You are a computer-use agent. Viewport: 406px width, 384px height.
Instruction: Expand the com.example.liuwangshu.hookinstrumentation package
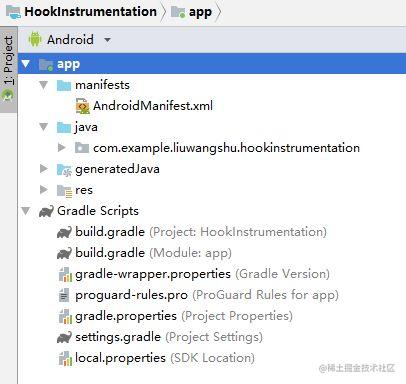(x=62, y=148)
